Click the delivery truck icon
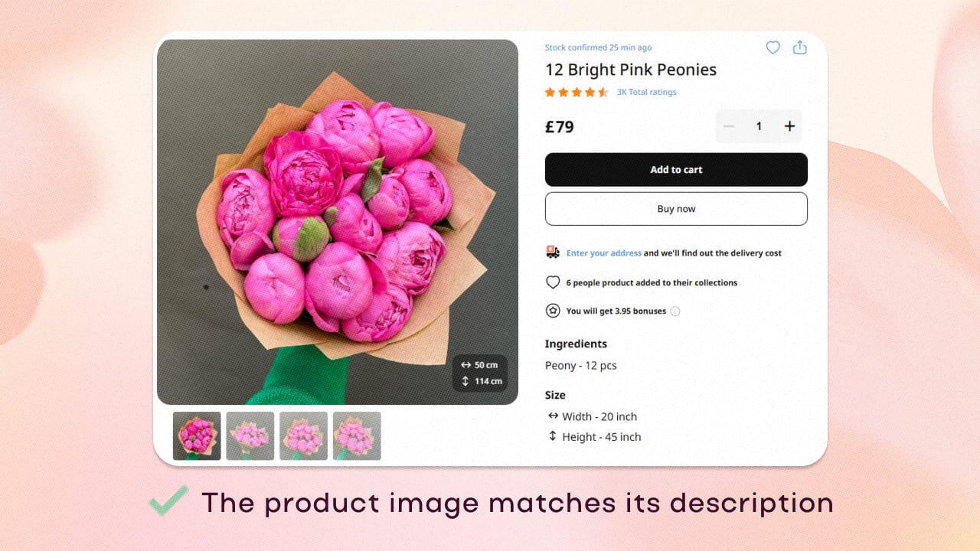This screenshot has height=551, width=980. point(553,252)
